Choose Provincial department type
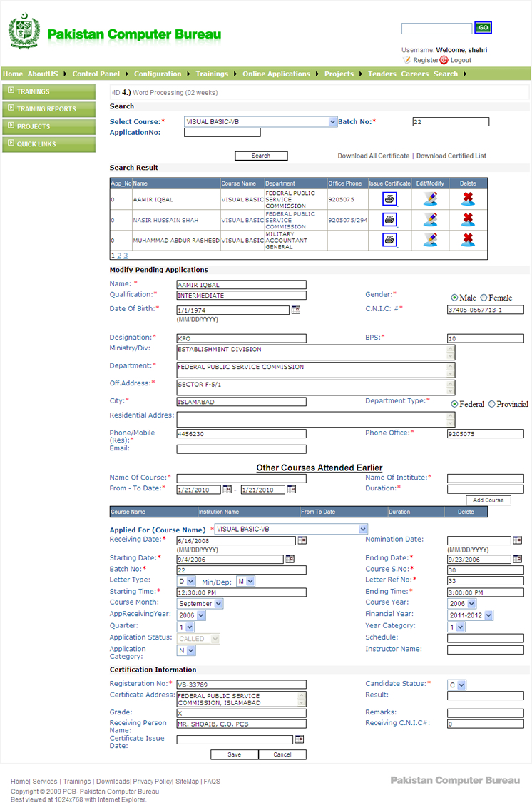Screen dimensions: 532x803 point(491,404)
